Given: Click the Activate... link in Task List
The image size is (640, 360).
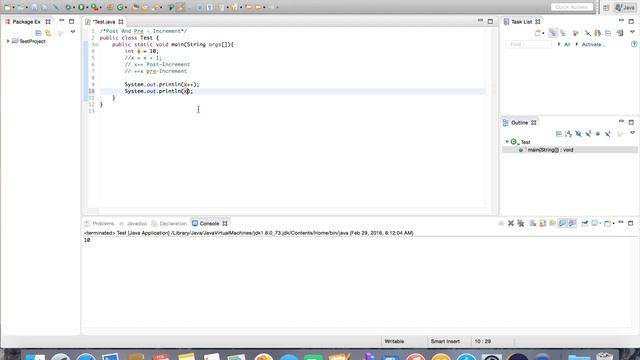Looking at the screenshot, I should click(x=593, y=44).
